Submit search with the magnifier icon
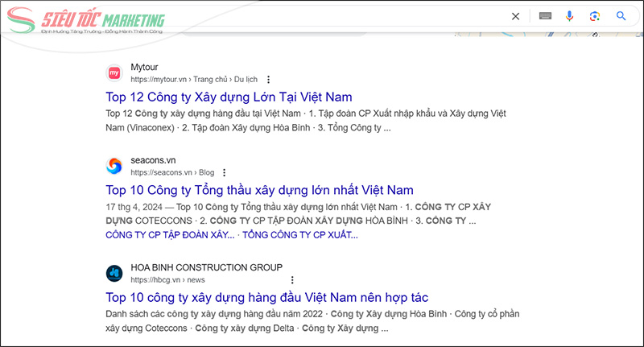The width and height of the screenshot is (644, 347). (621, 16)
